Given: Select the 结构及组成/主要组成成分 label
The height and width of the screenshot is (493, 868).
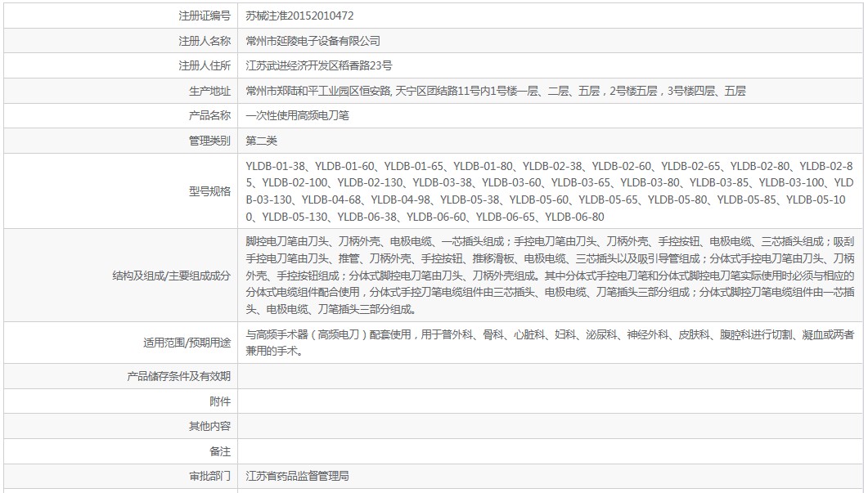Looking at the screenshot, I should (x=171, y=276).
